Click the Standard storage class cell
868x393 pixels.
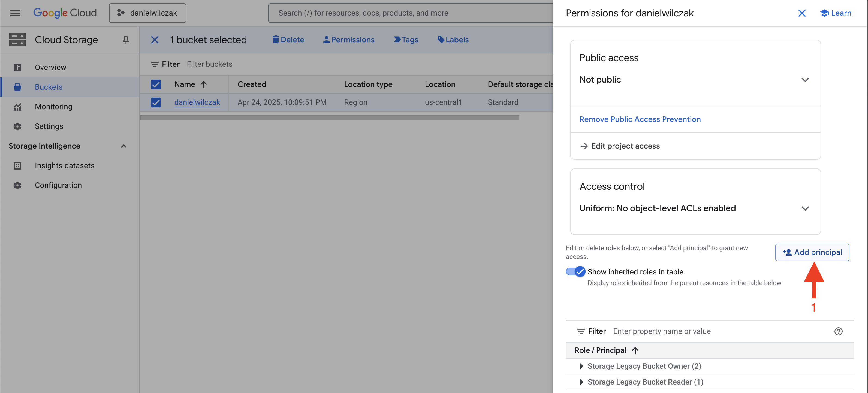[x=503, y=102]
